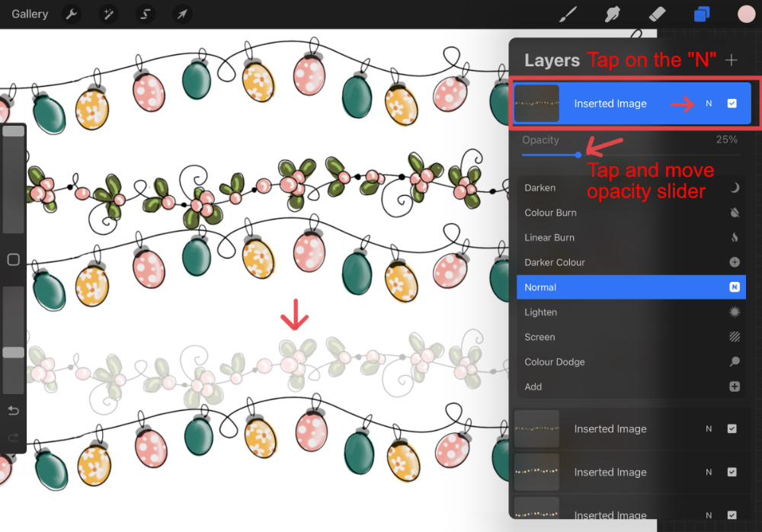The image size is (762, 532).
Task: Tap the "N" on the highlighted layer
Action: [x=709, y=102]
